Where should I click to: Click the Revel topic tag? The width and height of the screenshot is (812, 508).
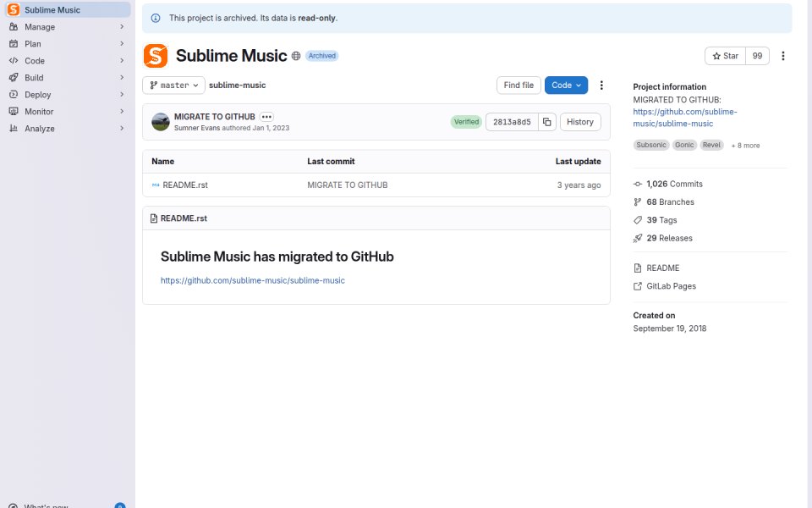[711, 145]
